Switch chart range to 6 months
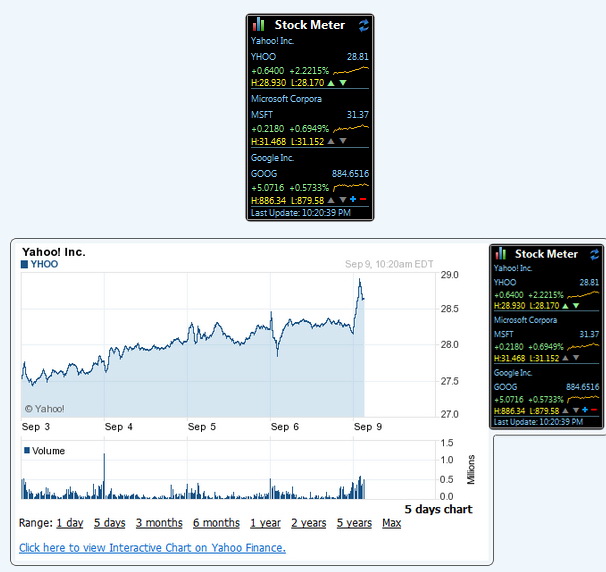Image resolution: width=606 pixels, height=572 pixels. [x=216, y=523]
